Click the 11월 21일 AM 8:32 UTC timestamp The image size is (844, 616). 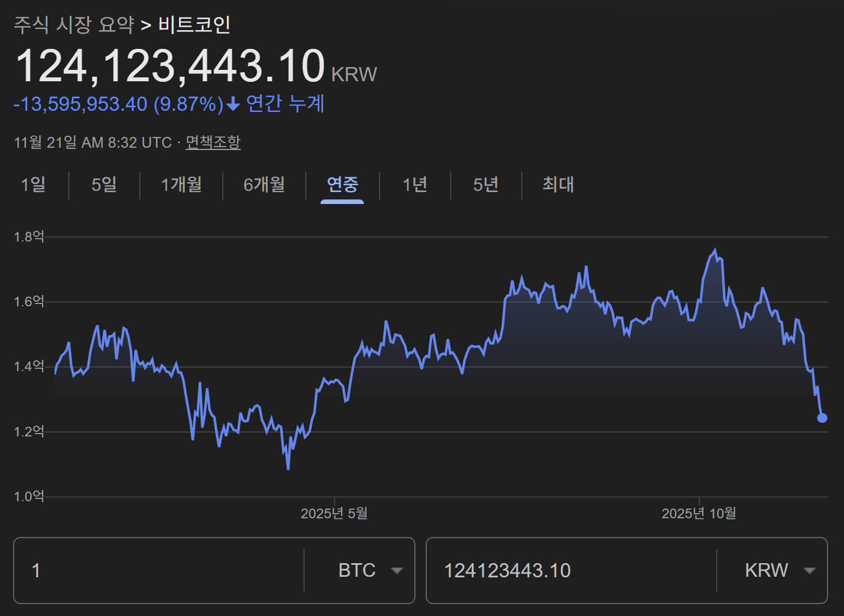pyautogui.click(x=93, y=142)
